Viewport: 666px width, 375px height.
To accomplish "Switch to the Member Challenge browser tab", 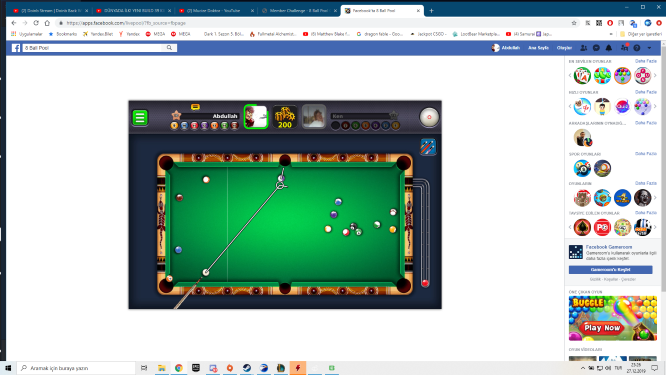I will [x=299, y=11].
